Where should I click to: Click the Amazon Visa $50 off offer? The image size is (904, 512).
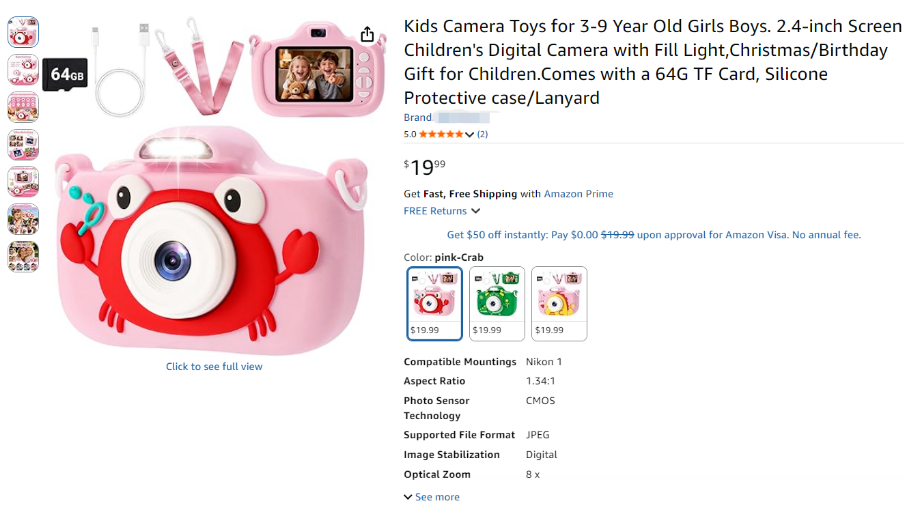653,235
